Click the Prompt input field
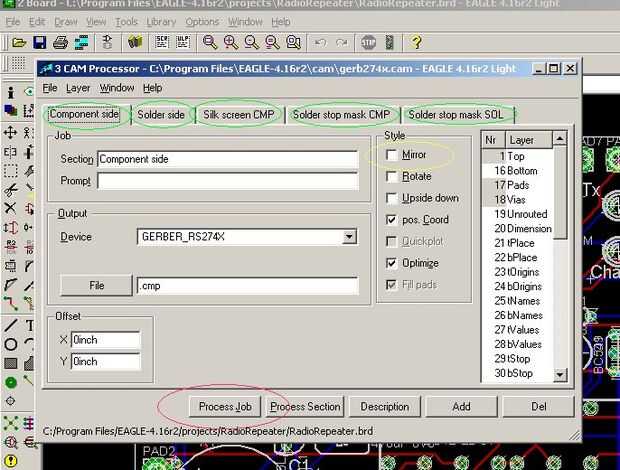 tap(228, 181)
